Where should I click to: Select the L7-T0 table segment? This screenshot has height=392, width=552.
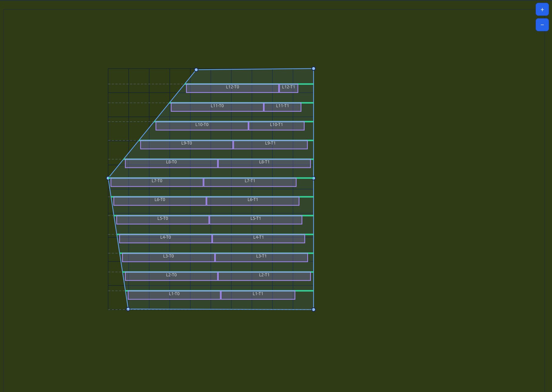coord(156,181)
